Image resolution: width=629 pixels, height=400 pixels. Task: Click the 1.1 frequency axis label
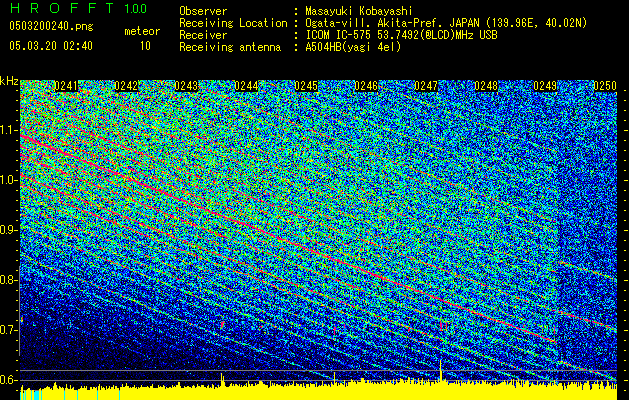tap(9, 130)
